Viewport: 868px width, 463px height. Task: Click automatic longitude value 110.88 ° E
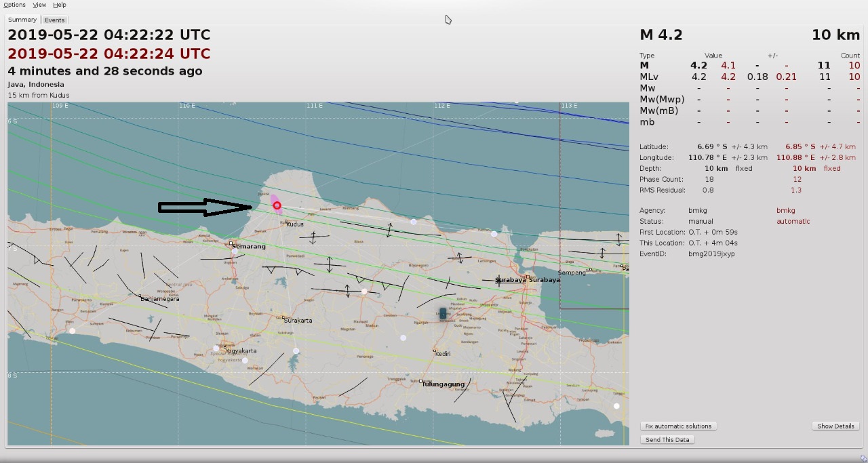click(x=796, y=157)
